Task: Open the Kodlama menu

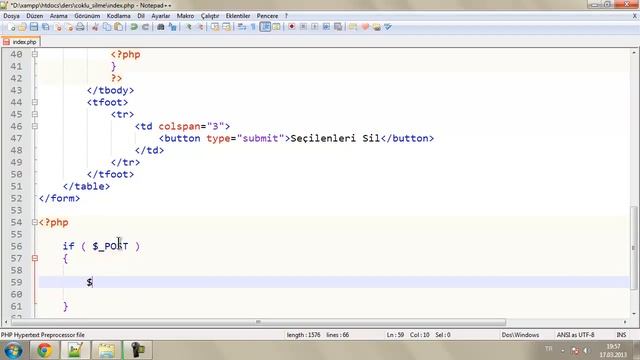Action: pos(118,16)
